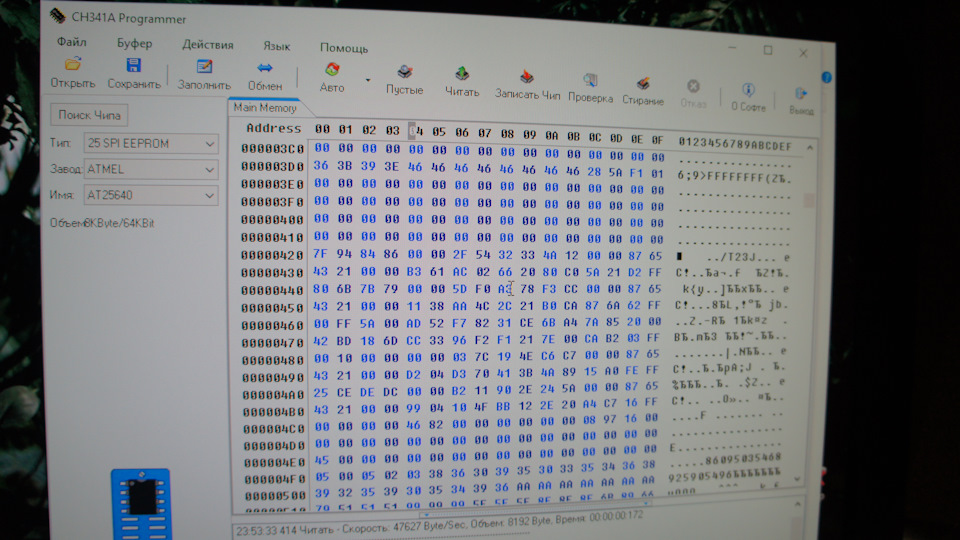The height and width of the screenshot is (540, 960).
Task: Expand the Тип 25 SPI EEPROM dropdown
Action: [x=210, y=144]
